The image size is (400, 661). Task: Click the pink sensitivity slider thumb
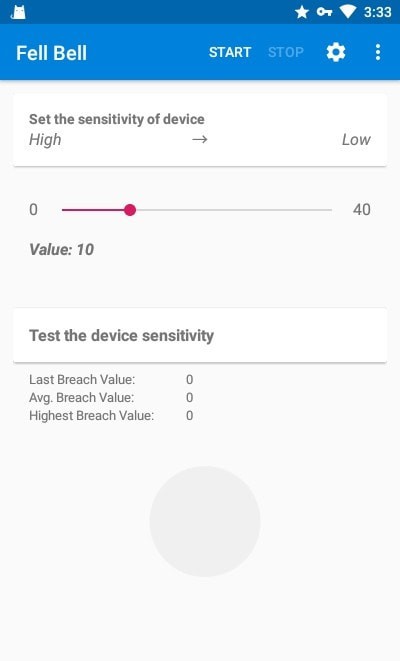coord(130,210)
